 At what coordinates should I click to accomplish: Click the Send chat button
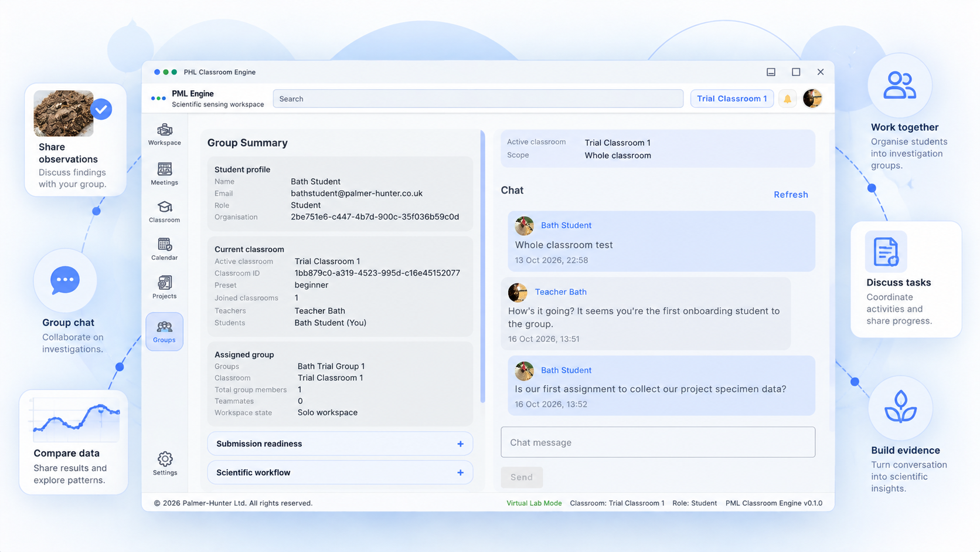(x=522, y=477)
